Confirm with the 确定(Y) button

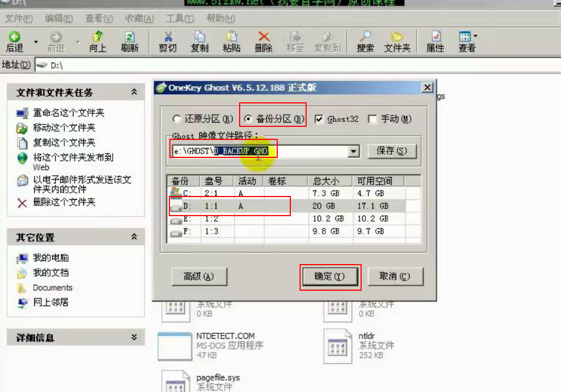tap(330, 277)
